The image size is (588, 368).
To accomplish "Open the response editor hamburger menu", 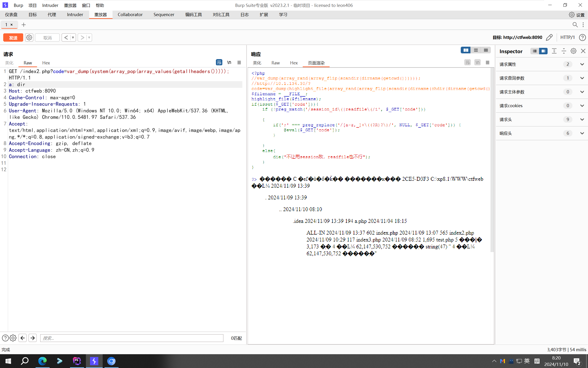I will point(487,62).
